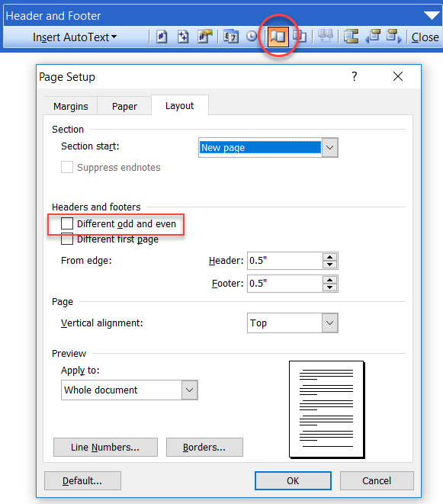443x504 pixels.
Task: Click the circled Page Setup icon
Action: coord(278,37)
